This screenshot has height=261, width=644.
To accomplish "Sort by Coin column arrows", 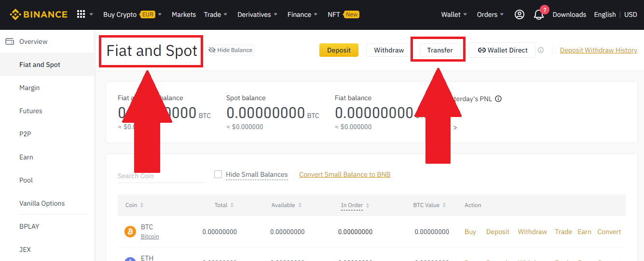I will tap(142, 205).
